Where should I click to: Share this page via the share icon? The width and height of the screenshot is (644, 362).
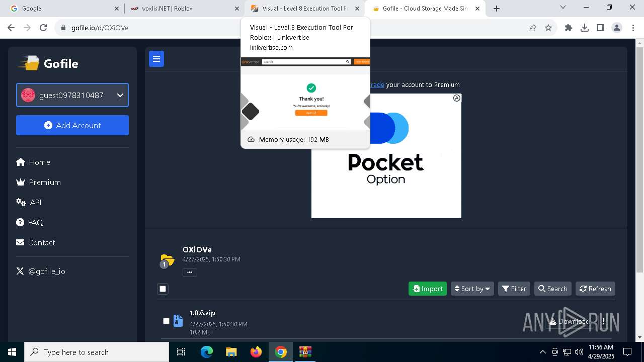pos(532,28)
